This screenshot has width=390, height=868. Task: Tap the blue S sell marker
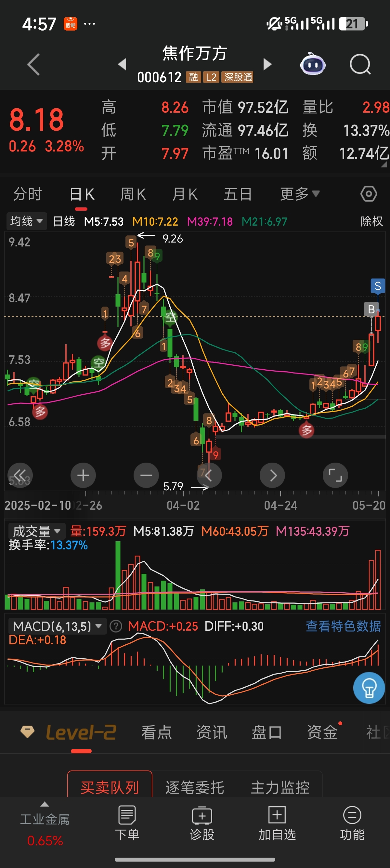(x=378, y=286)
